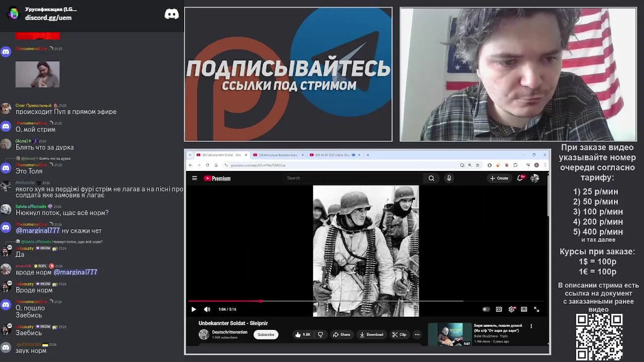Image resolution: width=644 pixels, height=362 pixels.
Task: Open the browser three-dot menu
Action: click(544, 165)
